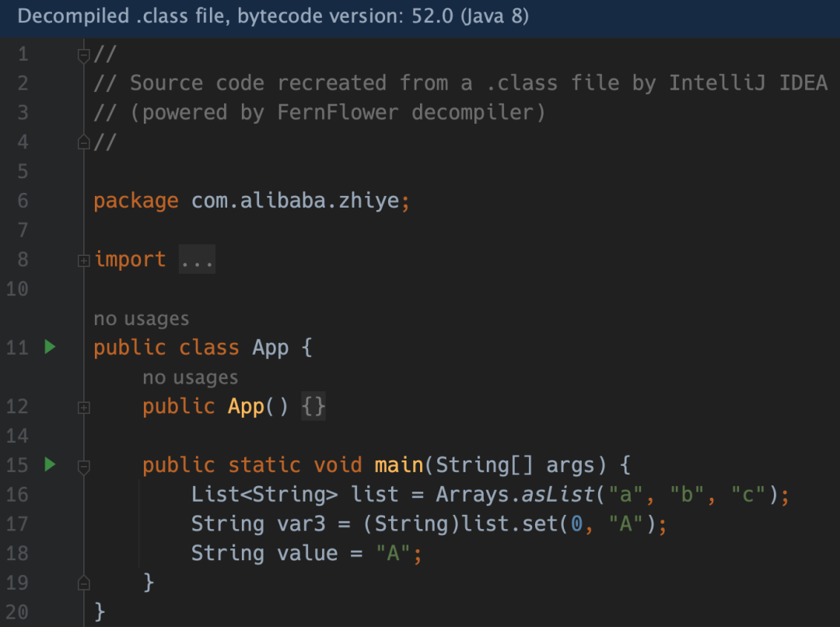Screen dimensions: 840x627
Task: Collapse comment block end marker at line 4
Action: pos(83,142)
